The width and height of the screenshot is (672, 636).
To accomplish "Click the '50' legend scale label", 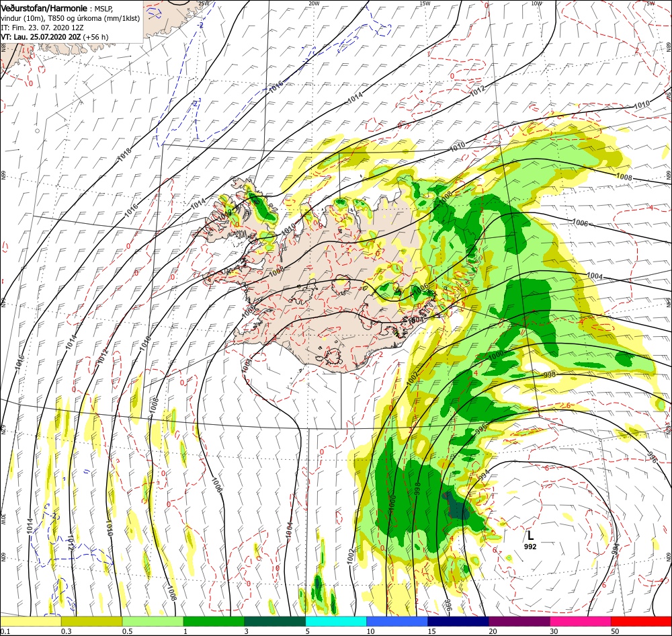I will (615, 631).
